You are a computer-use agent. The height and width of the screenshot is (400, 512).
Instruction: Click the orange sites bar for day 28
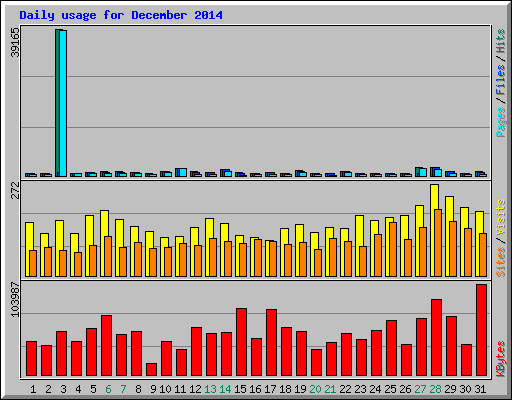[x=438, y=243]
